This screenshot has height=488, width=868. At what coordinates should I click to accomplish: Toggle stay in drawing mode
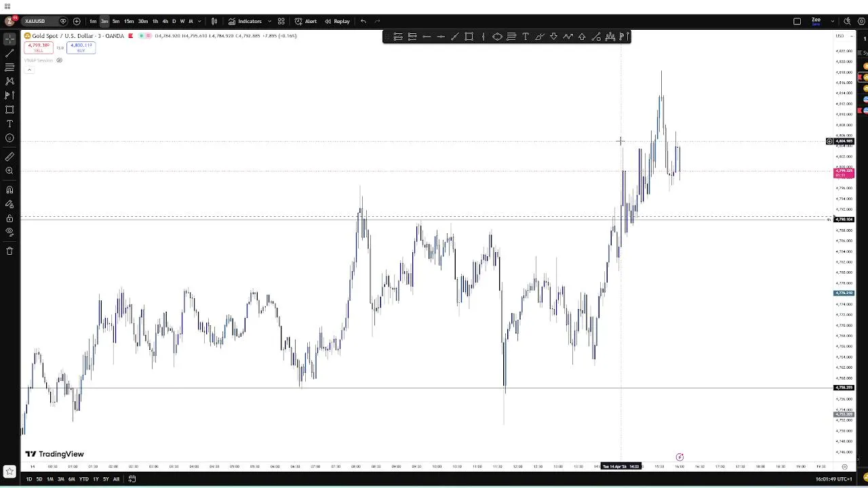point(9,204)
